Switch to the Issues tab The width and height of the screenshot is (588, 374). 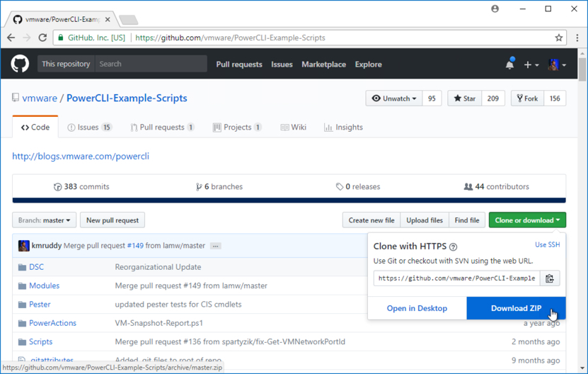point(89,127)
